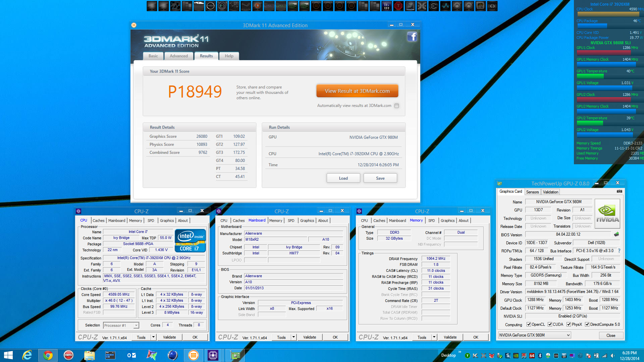The width and height of the screenshot is (644, 362).
Task: Click the GPU-Z BIOS Version field
Action: coord(568,234)
